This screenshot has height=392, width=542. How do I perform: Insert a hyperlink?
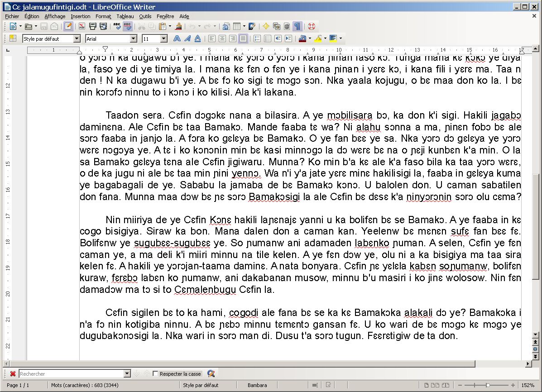(226, 26)
